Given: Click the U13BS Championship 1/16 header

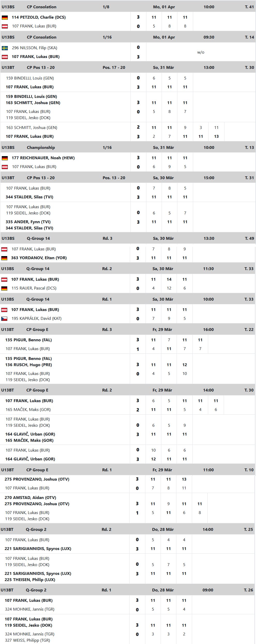Looking at the screenshot, I should (128, 148).
